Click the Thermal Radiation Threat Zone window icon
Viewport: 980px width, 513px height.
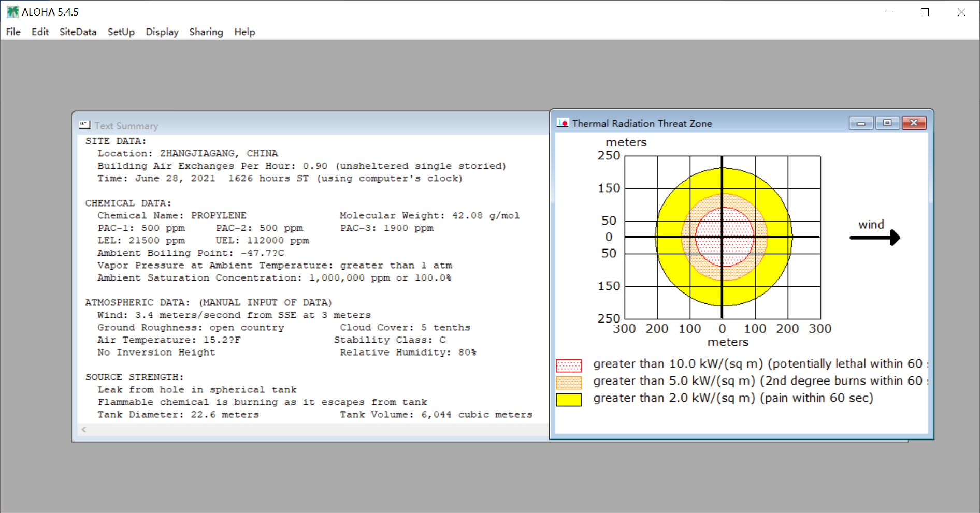pyautogui.click(x=563, y=123)
